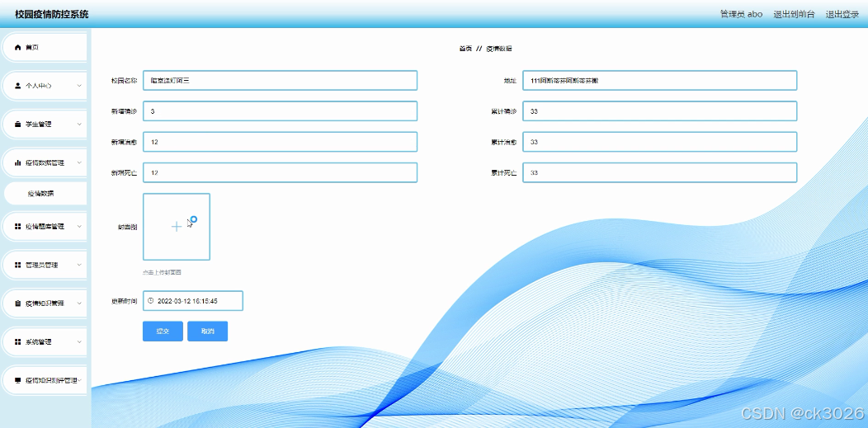The height and width of the screenshot is (428, 868).
Task: Click 退出到前台 link in header
Action: [x=794, y=14]
